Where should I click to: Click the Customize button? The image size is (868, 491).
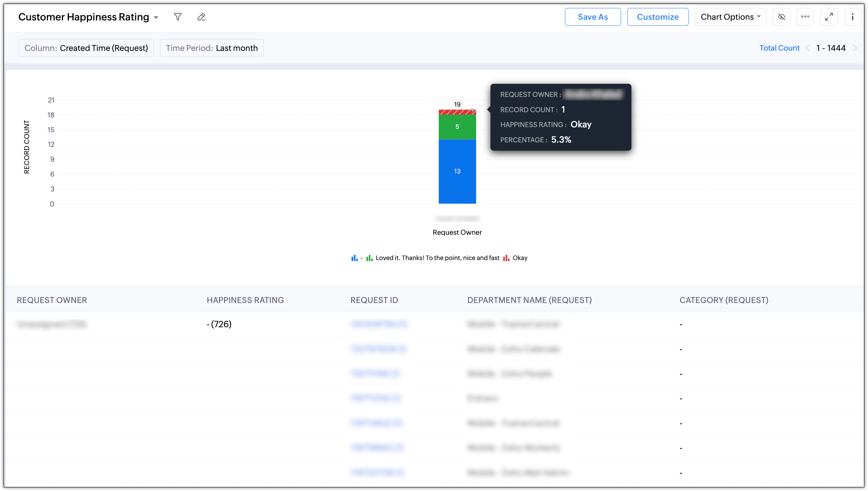point(657,17)
